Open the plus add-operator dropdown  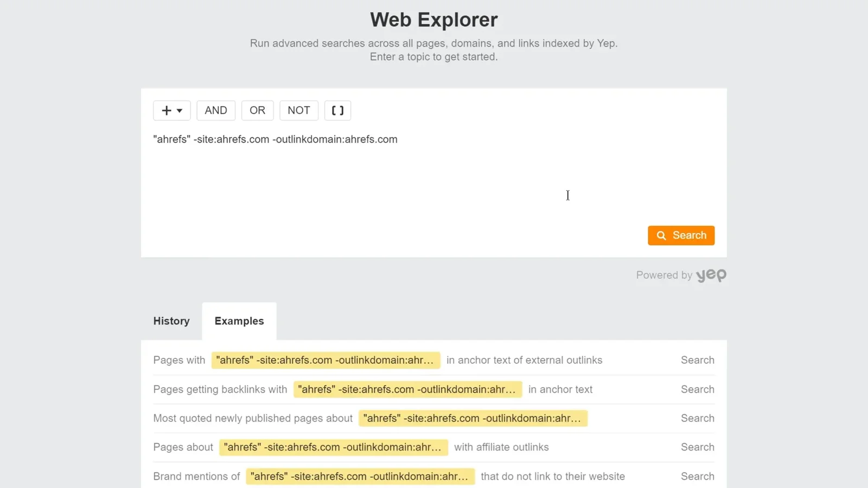pos(171,111)
